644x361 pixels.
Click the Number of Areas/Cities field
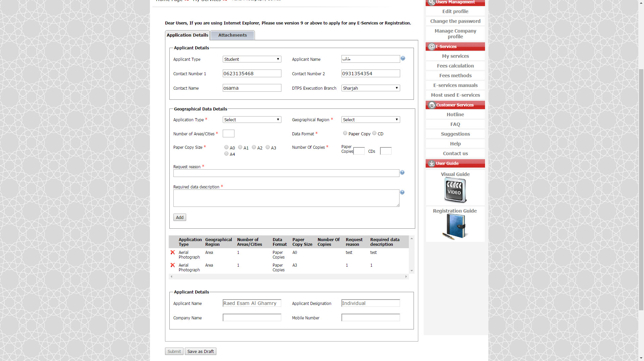(228, 134)
